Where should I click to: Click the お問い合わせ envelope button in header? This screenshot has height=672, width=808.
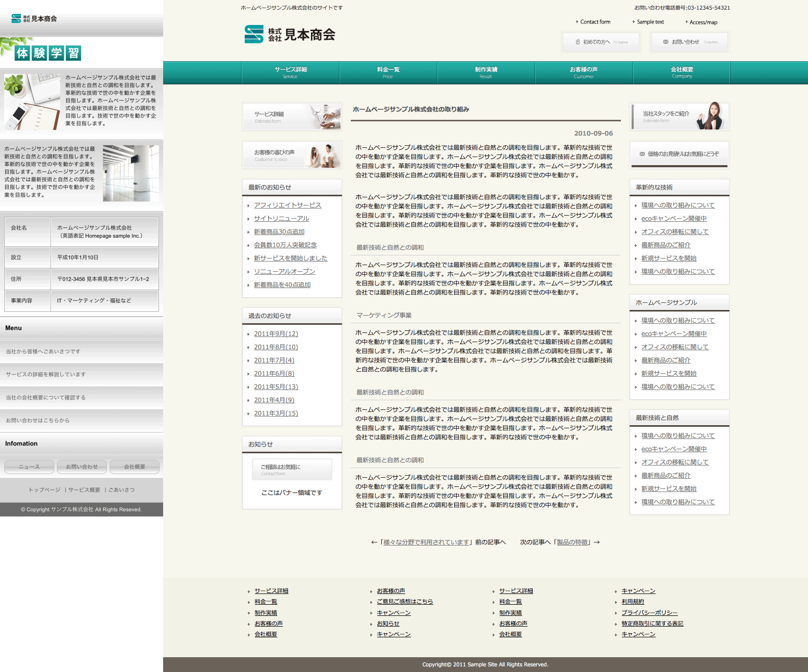(689, 42)
